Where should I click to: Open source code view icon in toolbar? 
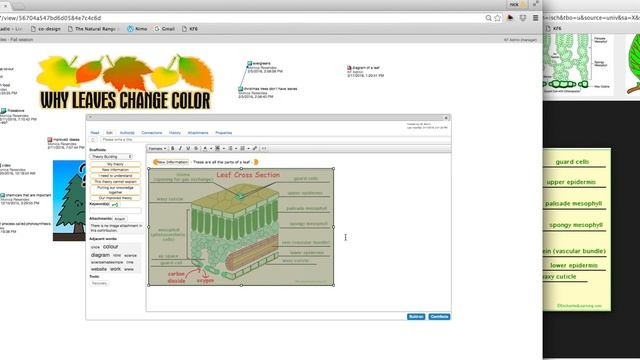(264, 149)
